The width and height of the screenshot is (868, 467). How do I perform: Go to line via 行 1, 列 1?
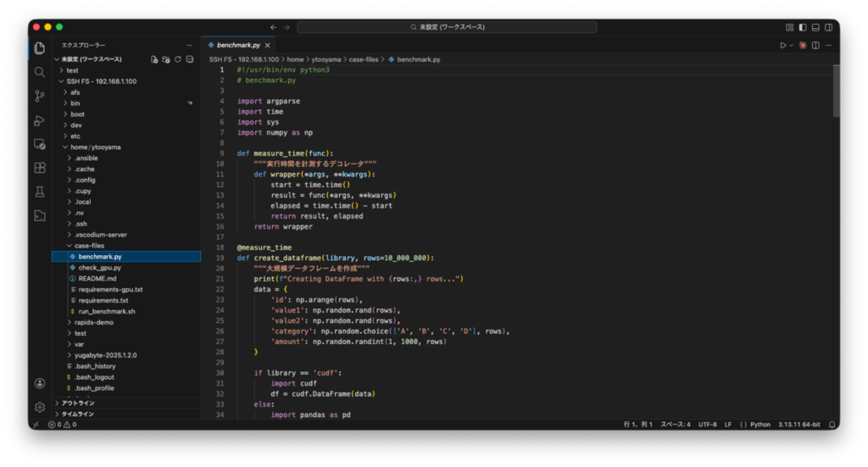(638, 425)
